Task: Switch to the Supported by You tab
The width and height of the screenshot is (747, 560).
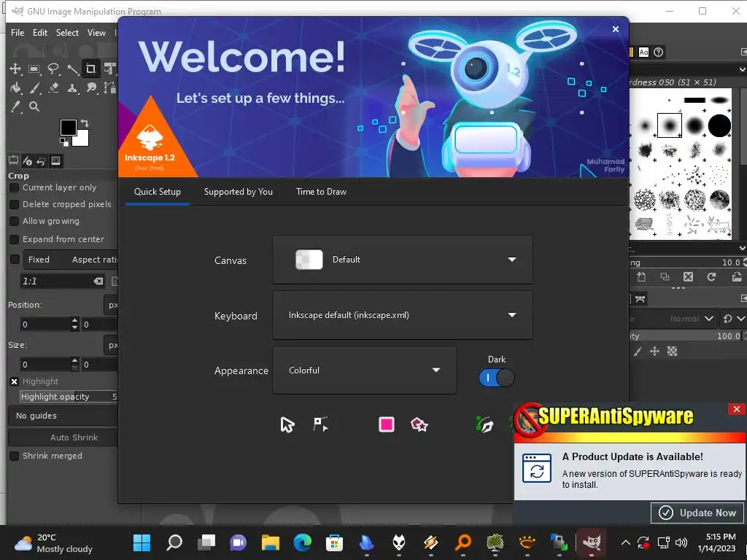Action: tap(239, 192)
